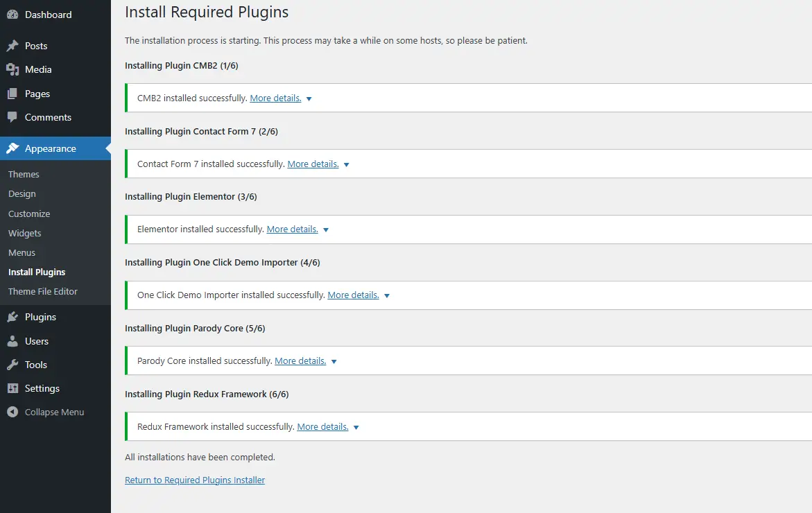Expand Redux Framework details arrow
Viewport: 812px width, 513px height.
click(356, 427)
